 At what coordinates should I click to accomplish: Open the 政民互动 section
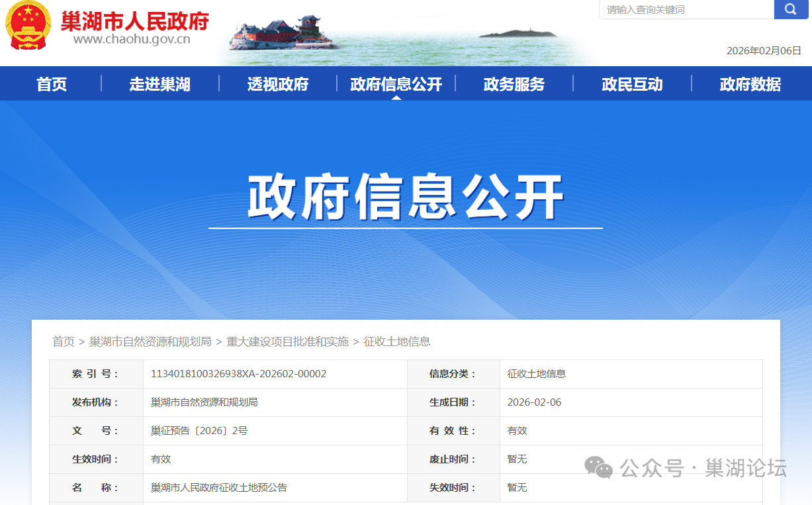pos(632,83)
